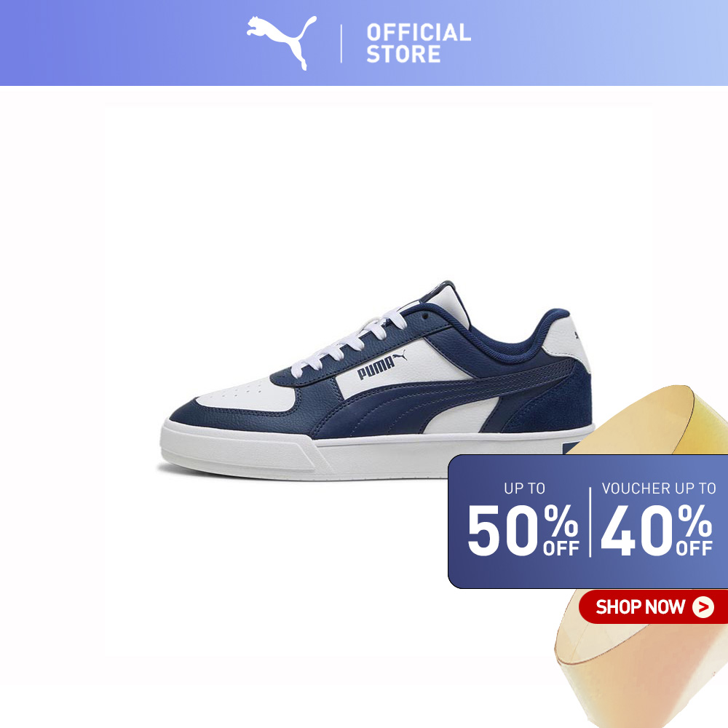Click the SHOP NOW button
This screenshot has height=728, width=728.
tap(653, 606)
